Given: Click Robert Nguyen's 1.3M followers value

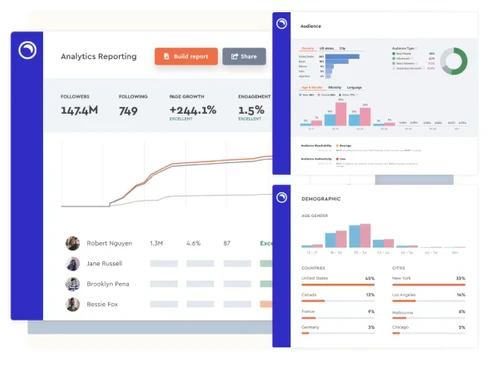Looking at the screenshot, I should [156, 243].
